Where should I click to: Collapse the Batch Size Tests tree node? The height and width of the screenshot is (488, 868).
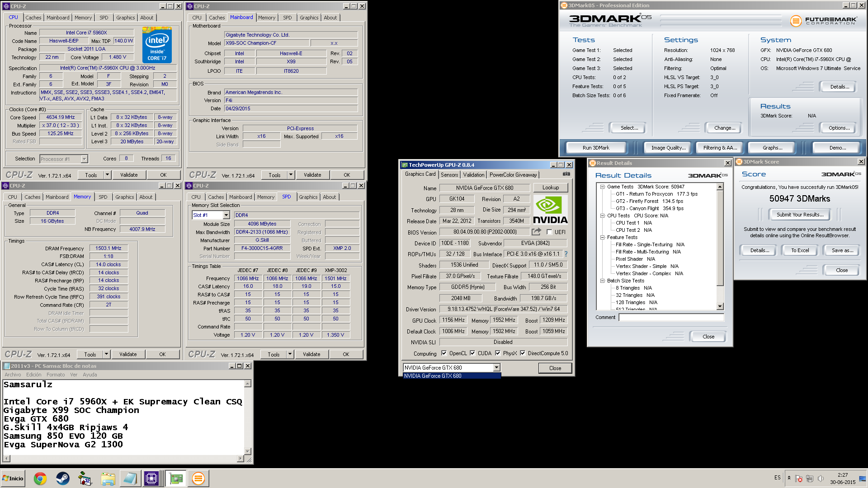[602, 281]
